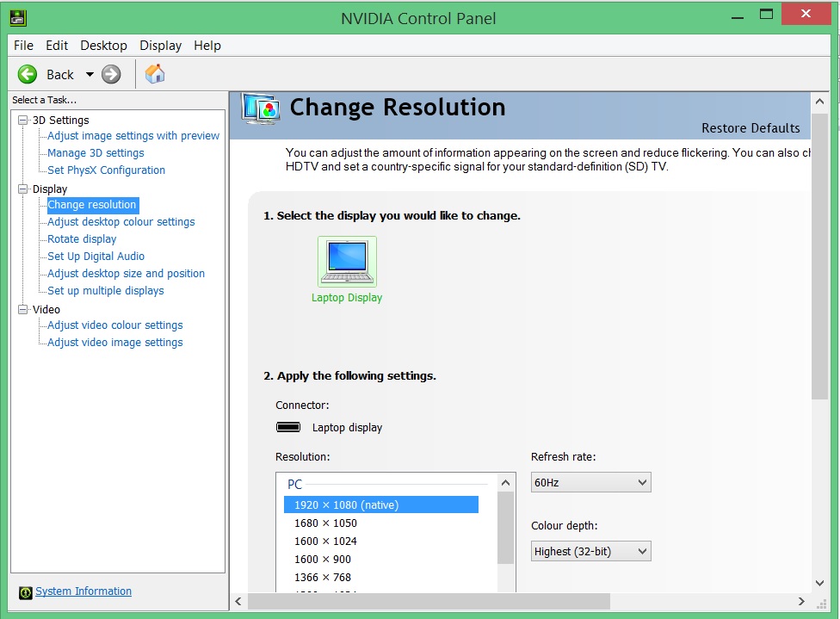
Task: Click the horizontal scroll-left arrow
Action: pyautogui.click(x=238, y=601)
